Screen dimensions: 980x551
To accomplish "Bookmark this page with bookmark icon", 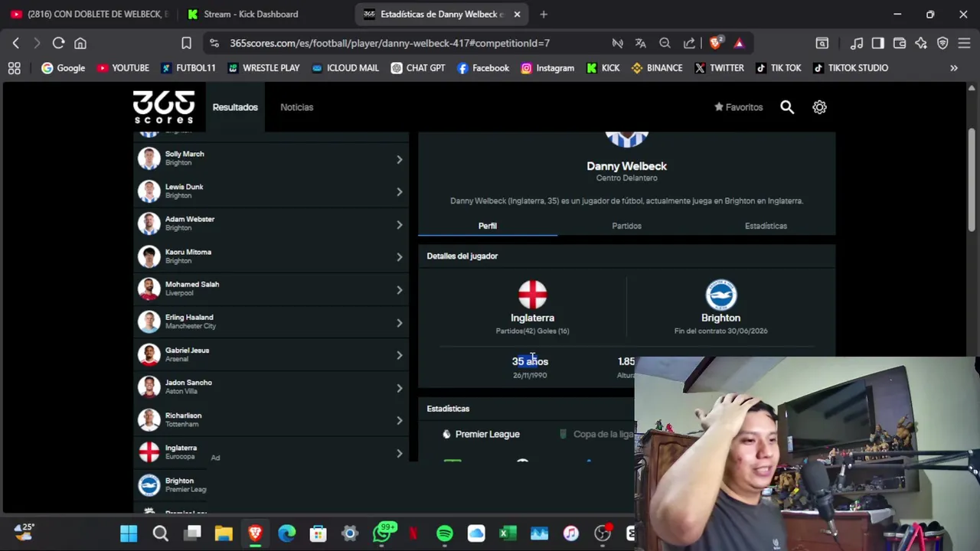I will tap(186, 43).
